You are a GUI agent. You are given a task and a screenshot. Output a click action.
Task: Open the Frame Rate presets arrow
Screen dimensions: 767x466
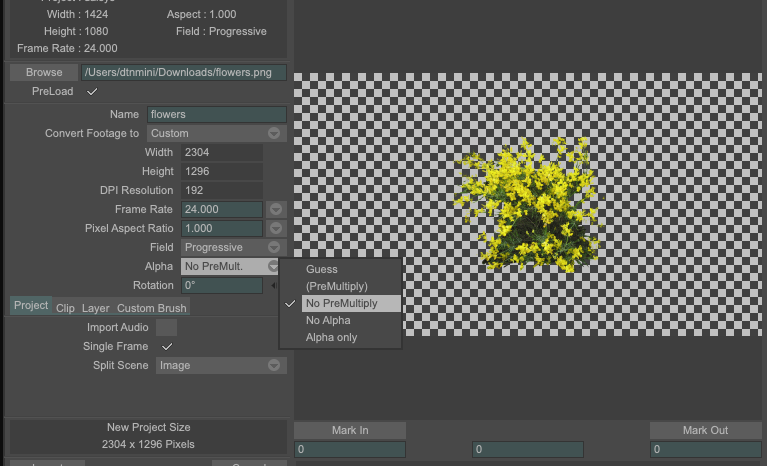click(276, 209)
